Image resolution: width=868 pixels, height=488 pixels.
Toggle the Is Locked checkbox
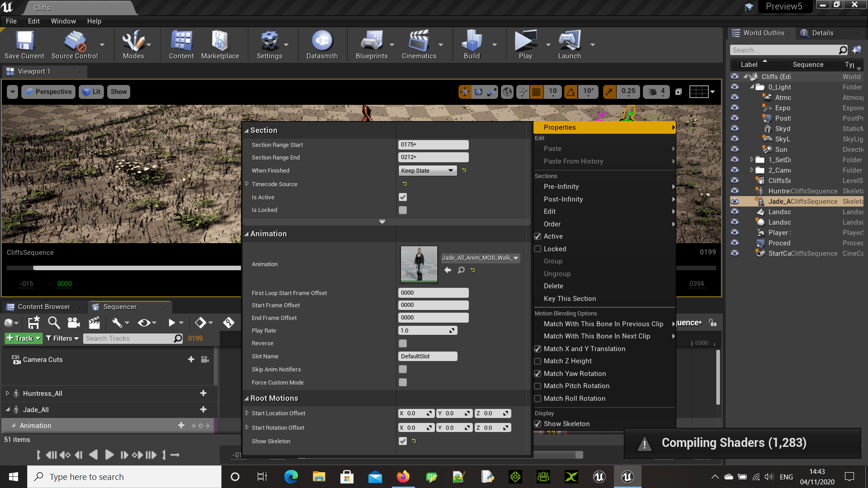click(403, 210)
